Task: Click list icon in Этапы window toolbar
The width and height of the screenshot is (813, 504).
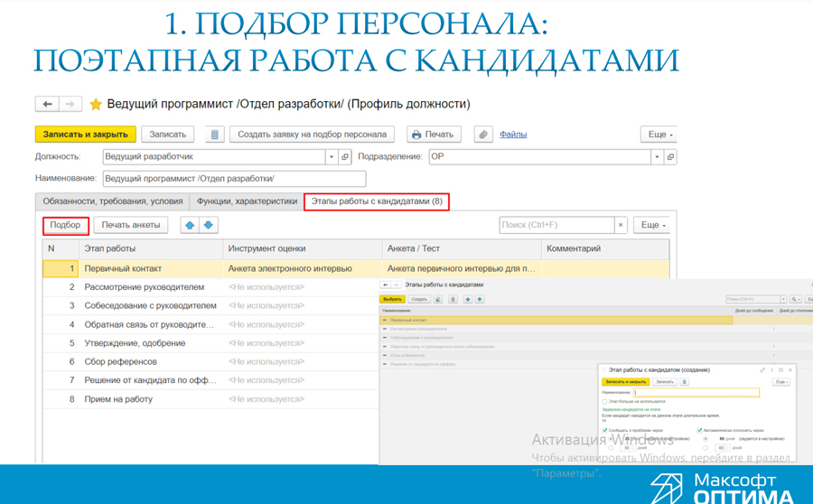Action: tap(453, 299)
